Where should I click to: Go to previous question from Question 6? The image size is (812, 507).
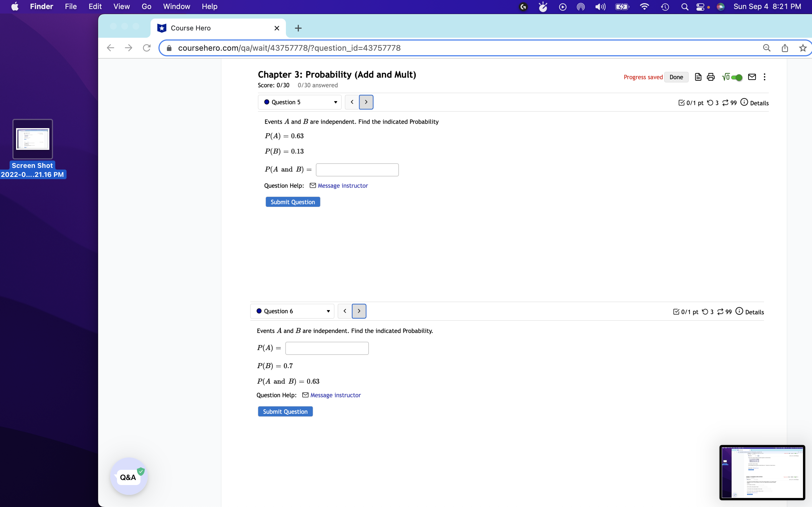coord(345,311)
